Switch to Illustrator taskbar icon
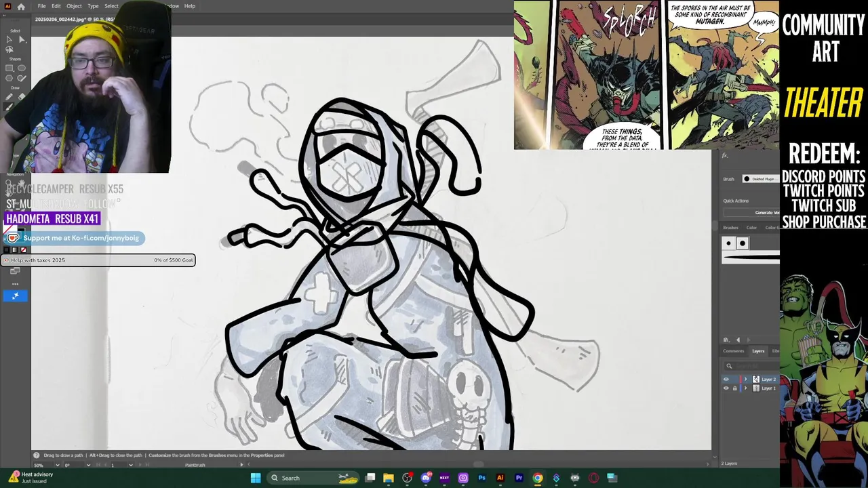 500,478
